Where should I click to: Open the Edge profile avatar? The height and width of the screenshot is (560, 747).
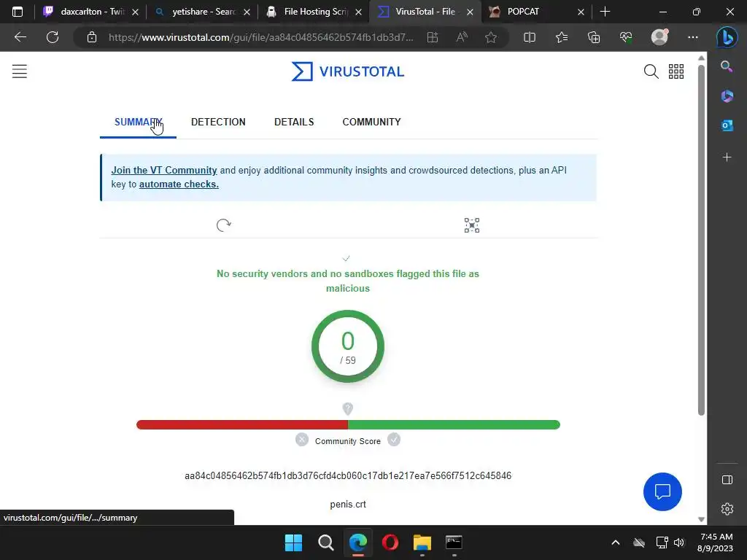tap(659, 37)
